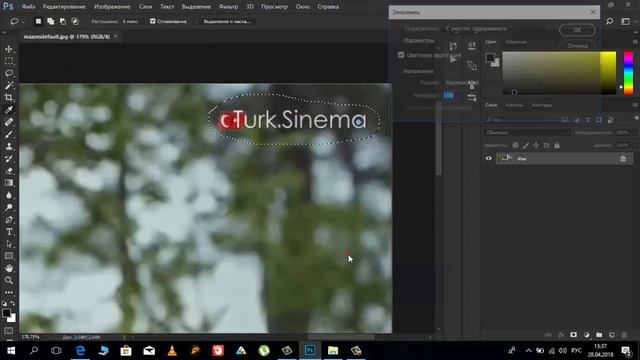Click the search magnifier icon top right
Viewport: 640px width, 360px height.
[x=610, y=21]
